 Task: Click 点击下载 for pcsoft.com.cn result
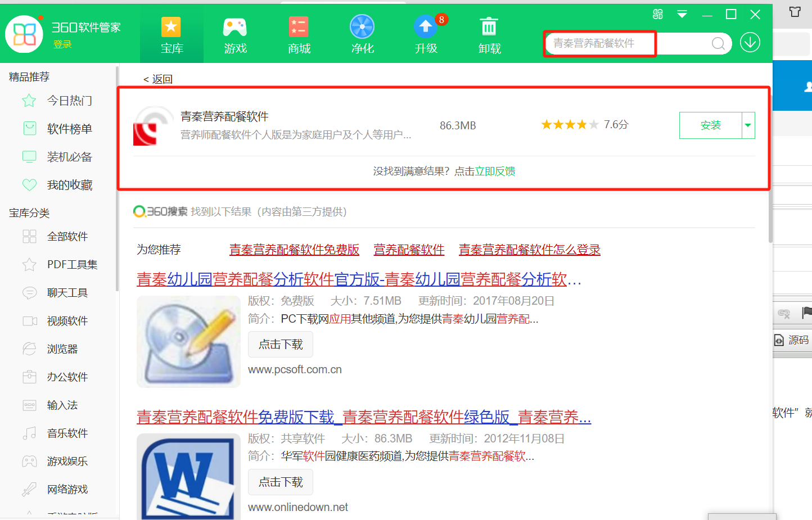pyautogui.click(x=281, y=345)
